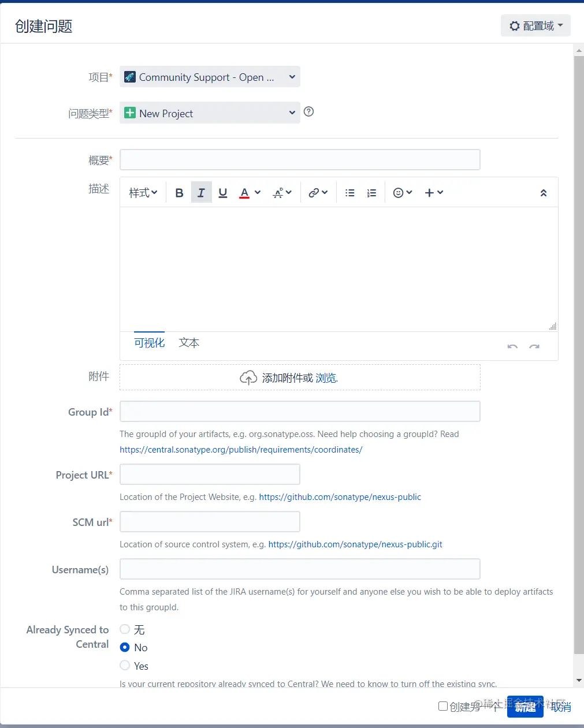Open the 问题类型 issue type dropdown

tap(210, 113)
